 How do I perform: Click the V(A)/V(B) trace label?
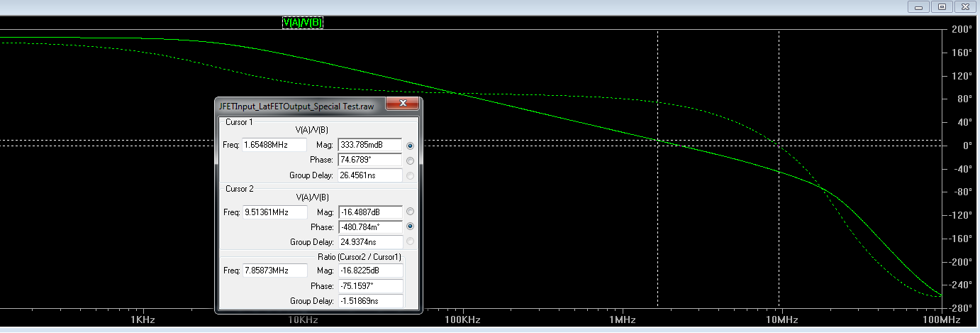pyautogui.click(x=303, y=23)
